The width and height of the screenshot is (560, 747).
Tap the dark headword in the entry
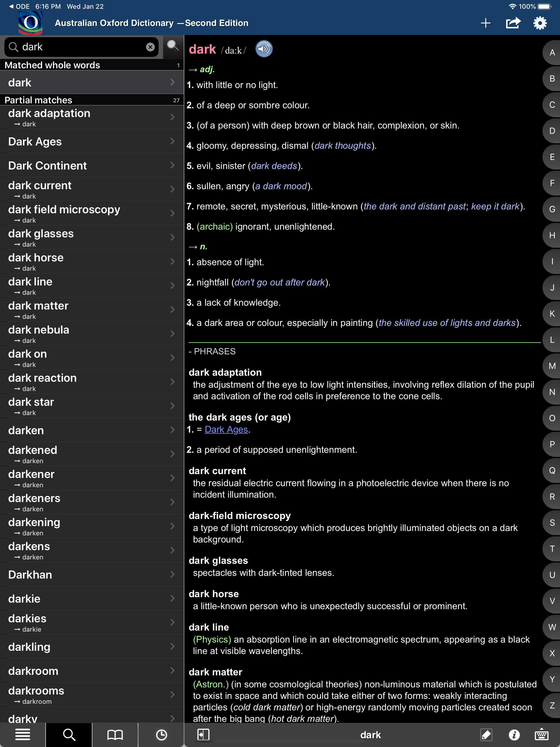(202, 49)
